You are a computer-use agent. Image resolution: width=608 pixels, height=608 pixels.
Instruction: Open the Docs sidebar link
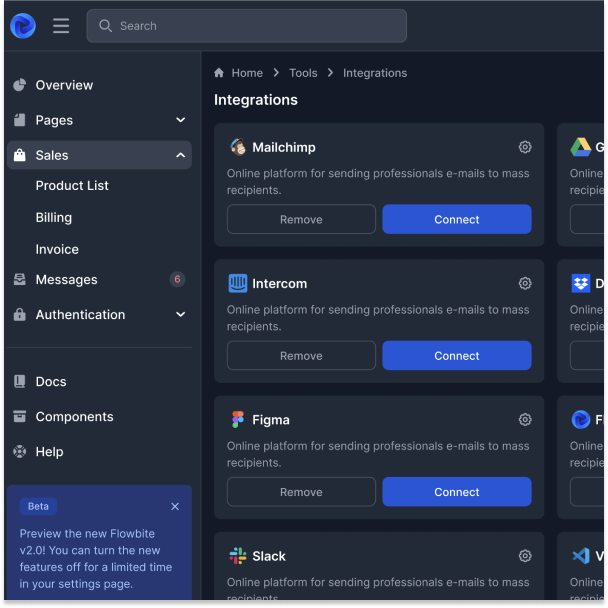tap(99, 382)
